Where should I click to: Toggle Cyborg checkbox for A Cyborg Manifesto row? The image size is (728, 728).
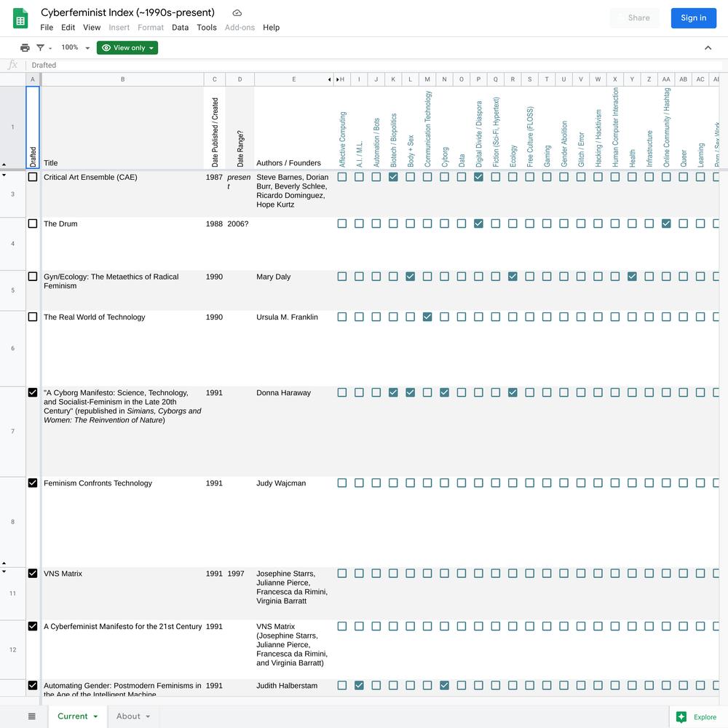pos(444,392)
